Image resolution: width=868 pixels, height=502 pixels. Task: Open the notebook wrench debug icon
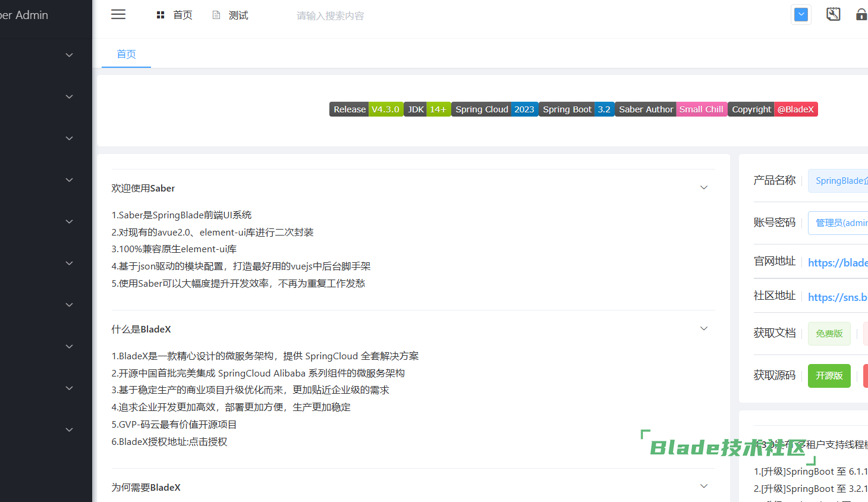coord(834,14)
